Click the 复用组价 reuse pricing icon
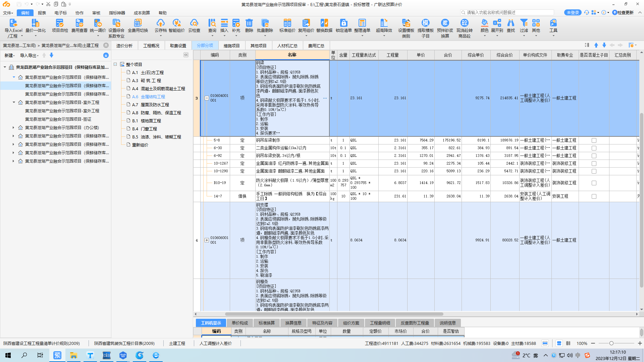Viewport: 644px width, 362px height. tap(306, 23)
